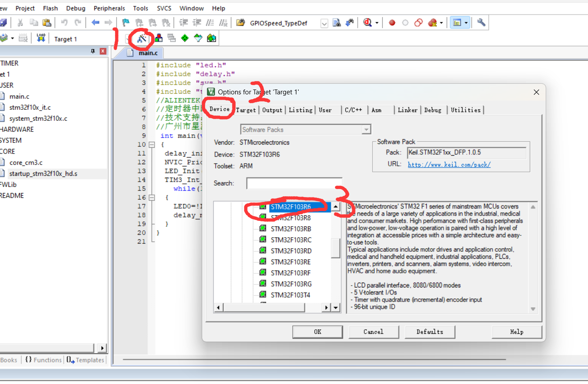Open Kill All Breakpoints dropdown arrow
The width and height of the screenshot is (588, 384).
point(441,23)
